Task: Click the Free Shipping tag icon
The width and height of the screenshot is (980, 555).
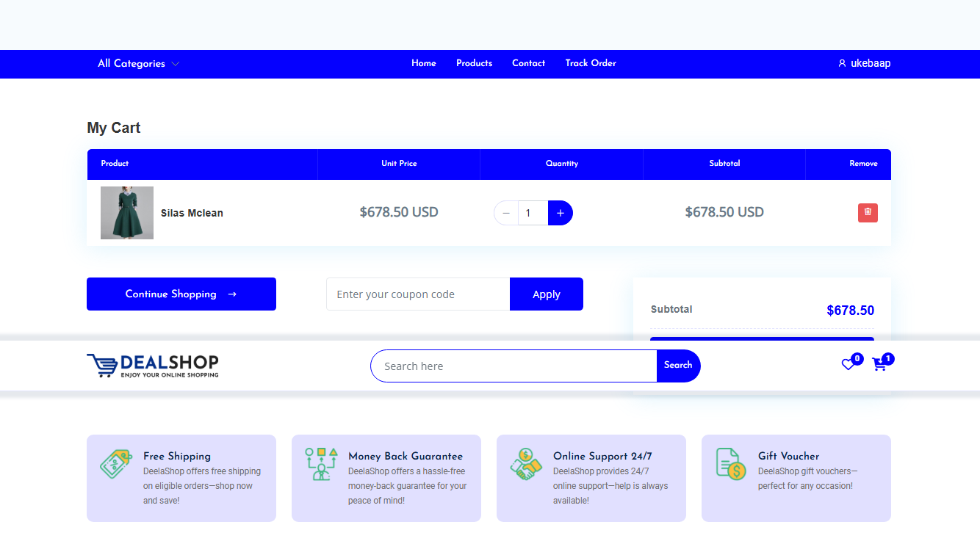Action: (x=115, y=464)
